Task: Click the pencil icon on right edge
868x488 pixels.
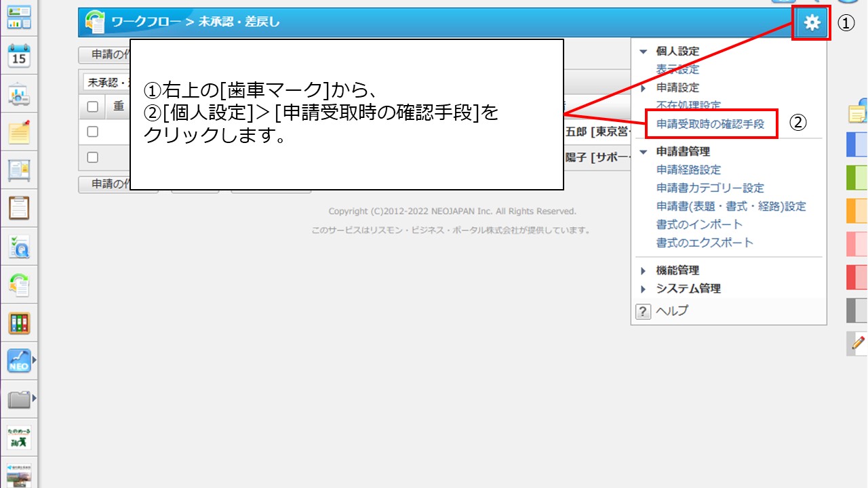Action: tap(858, 344)
